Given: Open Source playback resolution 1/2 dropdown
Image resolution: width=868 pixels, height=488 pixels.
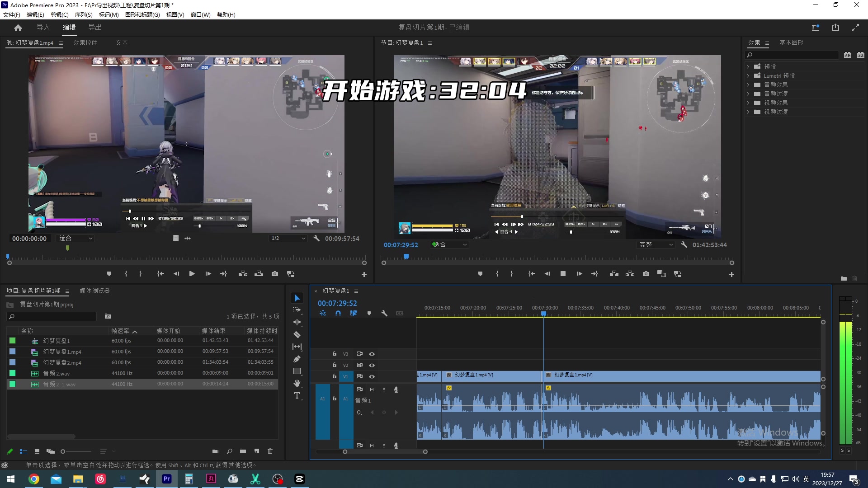Looking at the screenshot, I should (x=288, y=238).
